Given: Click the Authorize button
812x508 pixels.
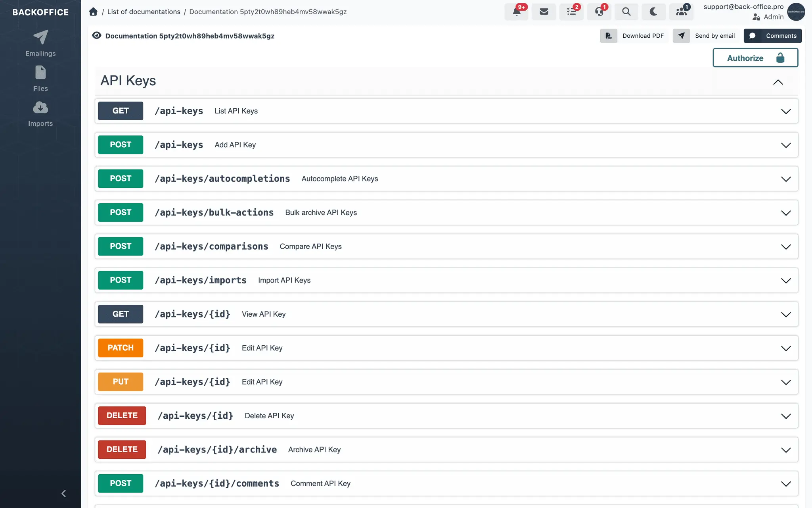Looking at the screenshot, I should pos(755,58).
